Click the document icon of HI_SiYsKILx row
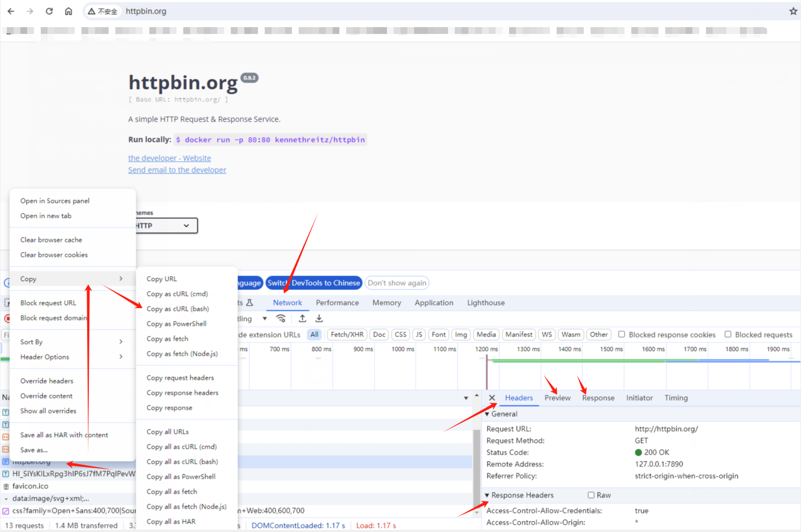Viewport: 801px width, 532px height. [6, 474]
